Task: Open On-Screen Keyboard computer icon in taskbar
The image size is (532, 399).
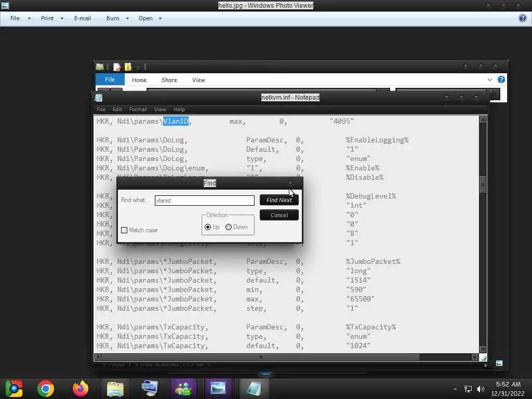Action: pyautogui.click(x=150, y=389)
